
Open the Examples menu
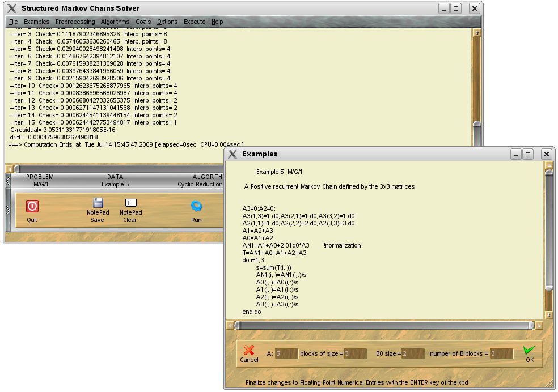[37, 22]
